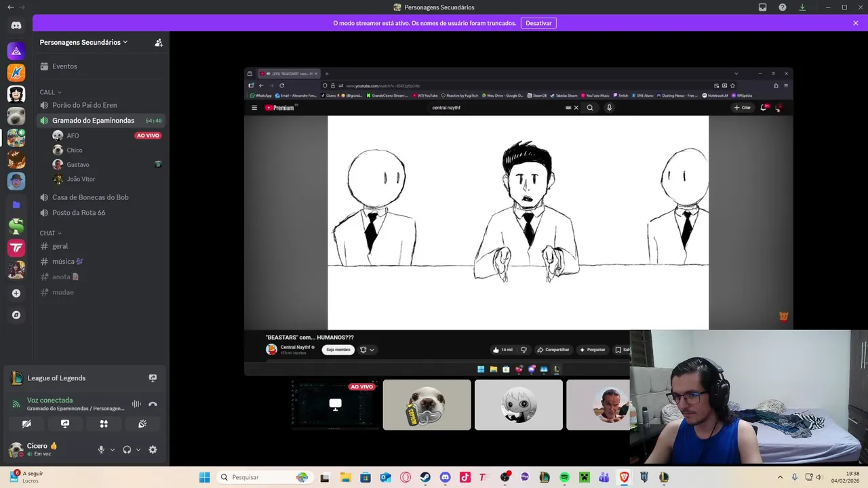Show hidden icons in the system tray
868x488 pixels.
780,477
